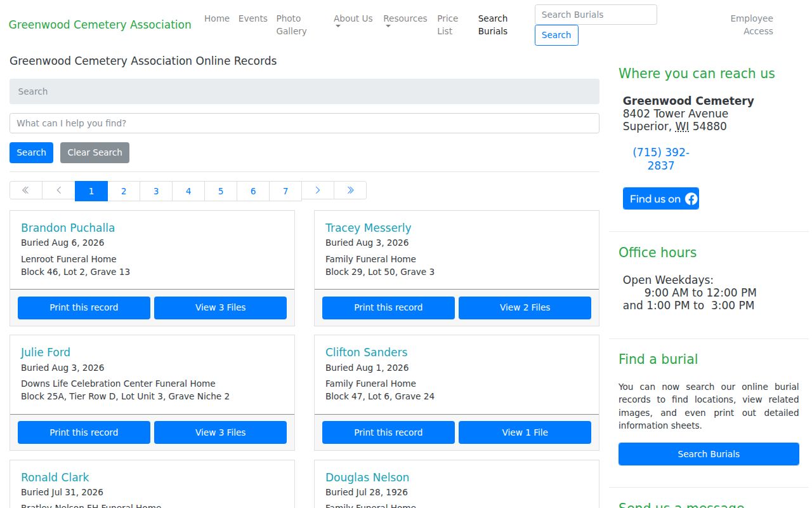Click the outlined Search button in navbar
Image resolution: width=812 pixels, height=508 pixels.
coord(556,35)
